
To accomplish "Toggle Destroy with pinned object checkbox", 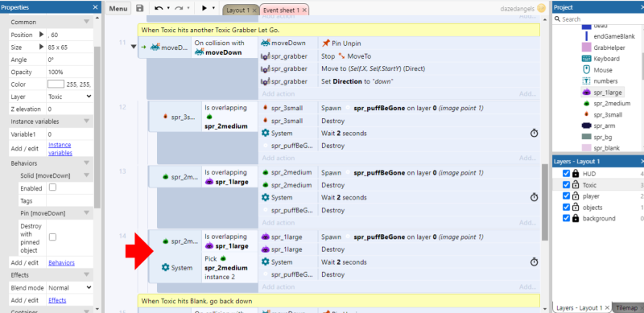I will (x=52, y=237).
